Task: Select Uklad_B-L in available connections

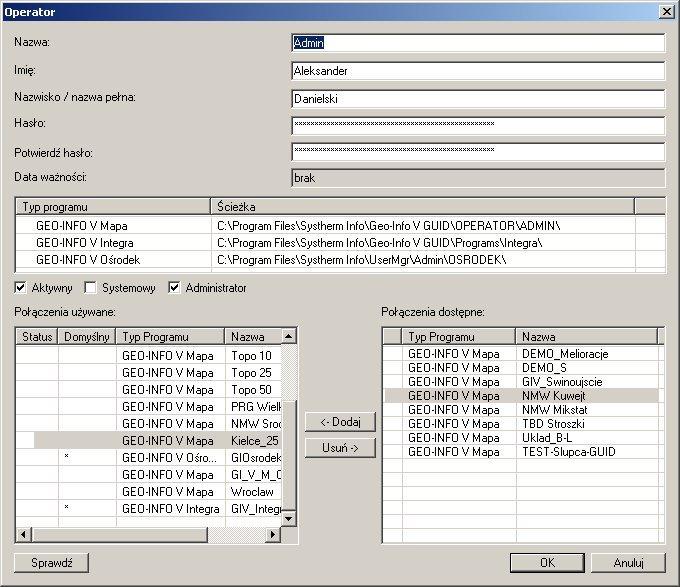Action: [x=522, y=437]
